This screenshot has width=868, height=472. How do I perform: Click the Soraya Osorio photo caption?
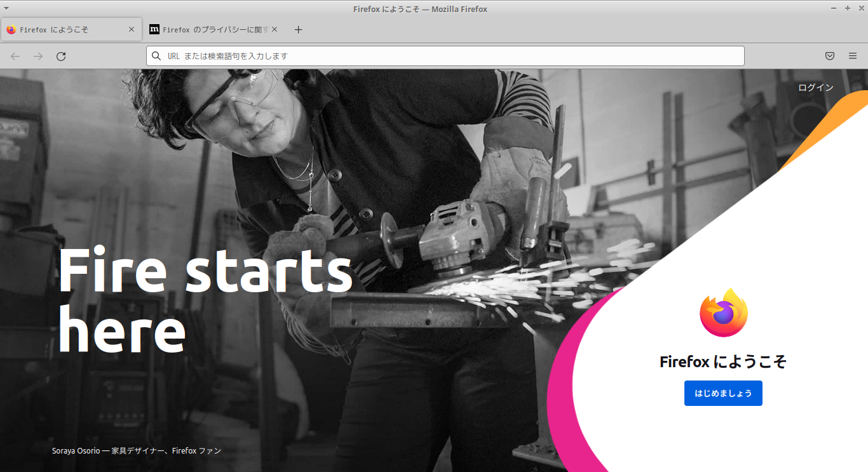137,450
